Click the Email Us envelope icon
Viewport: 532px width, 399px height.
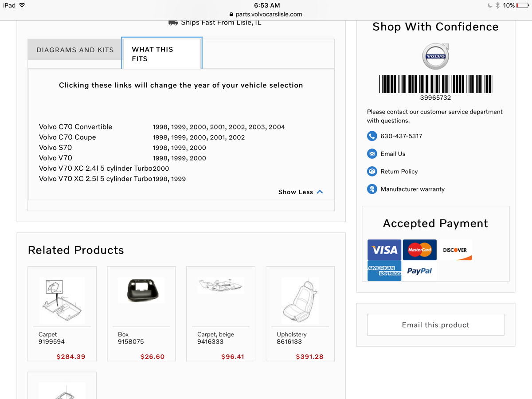coord(372,154)
